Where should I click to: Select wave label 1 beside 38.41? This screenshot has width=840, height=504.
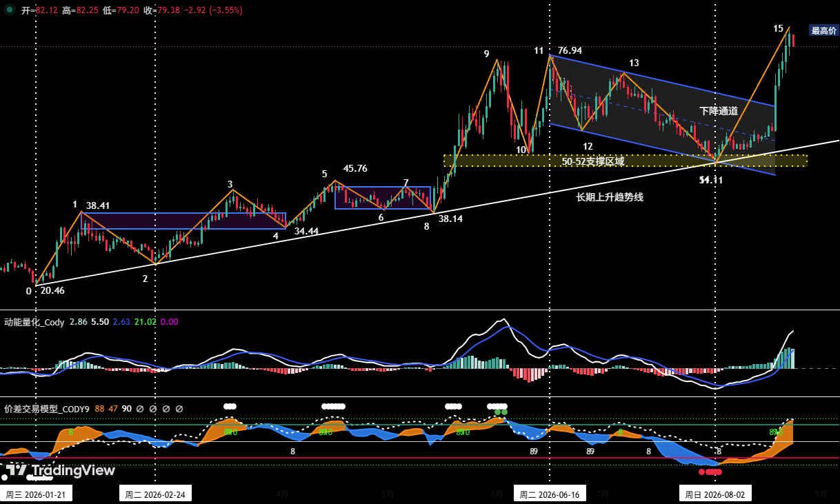point(75,204)
